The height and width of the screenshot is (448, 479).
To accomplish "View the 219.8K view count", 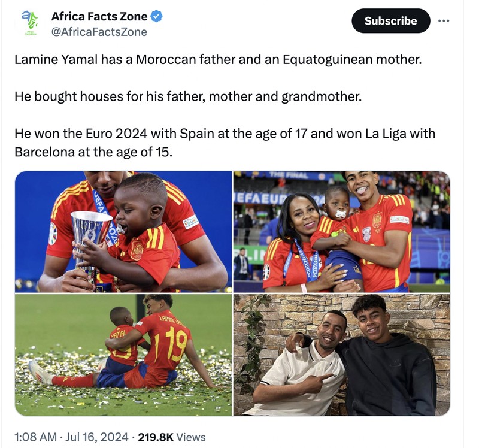I will tap(155, 437).
